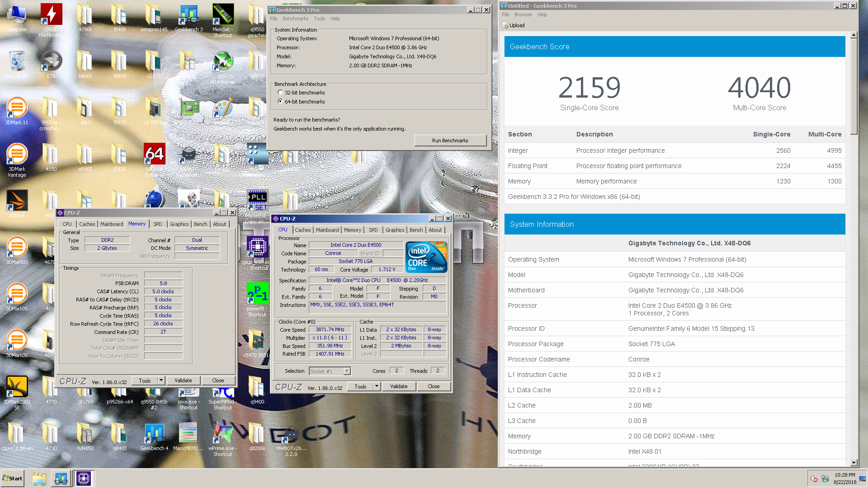Open the CPUID HWMonitor desktop icon
Screen dimensions: 868x488
pyautogui.click(x=51, y=20)
